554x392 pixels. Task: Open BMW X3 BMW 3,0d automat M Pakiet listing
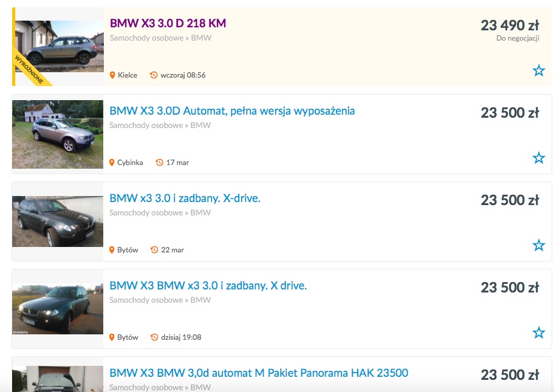(259, 373)
